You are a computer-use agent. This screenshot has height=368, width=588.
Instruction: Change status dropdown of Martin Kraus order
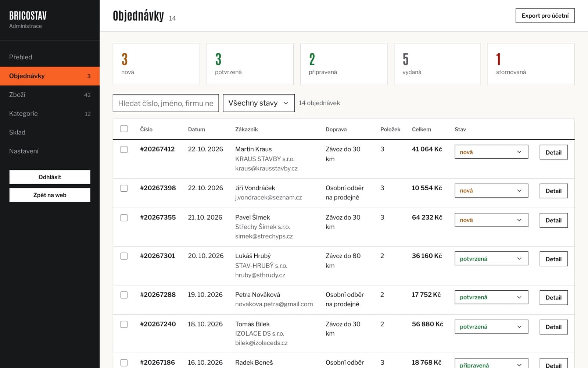(x=491, y=152)
